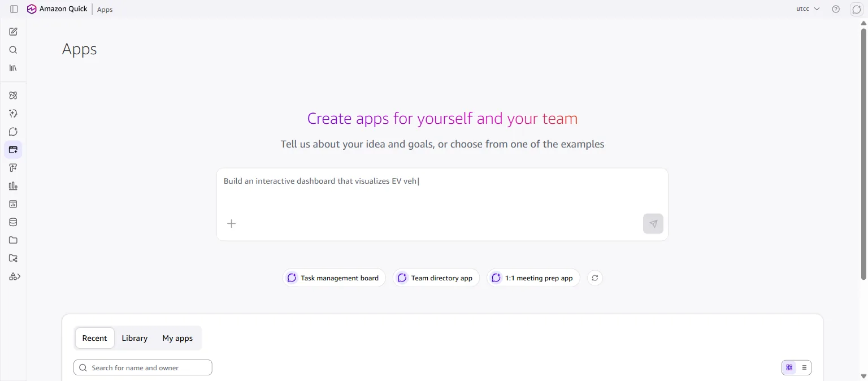Click the Apps breadcrumb in header
This screenshot has height=381, width=868.
pyautogui.click(x=105, y=10)
